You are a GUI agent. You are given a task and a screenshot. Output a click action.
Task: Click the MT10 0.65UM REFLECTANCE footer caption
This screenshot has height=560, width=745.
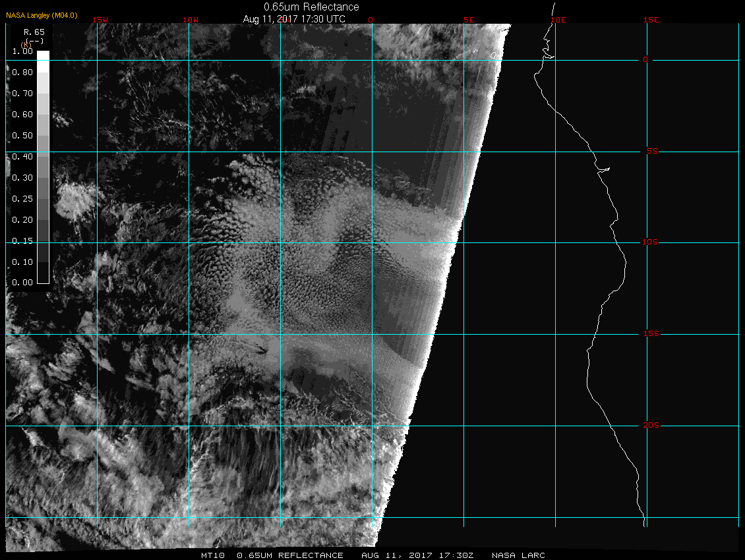click(x=272, y=555)
